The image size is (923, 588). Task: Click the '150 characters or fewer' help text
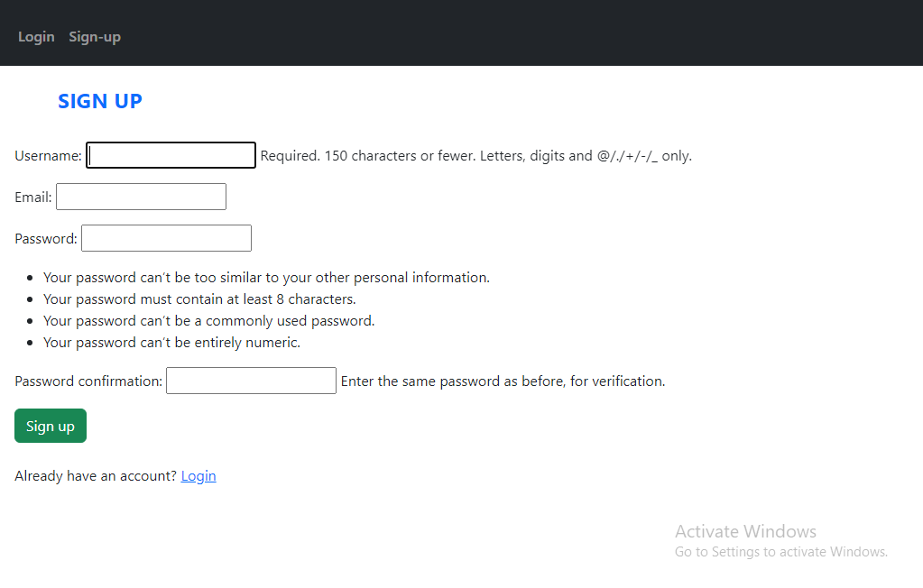(x=476, y=155)
